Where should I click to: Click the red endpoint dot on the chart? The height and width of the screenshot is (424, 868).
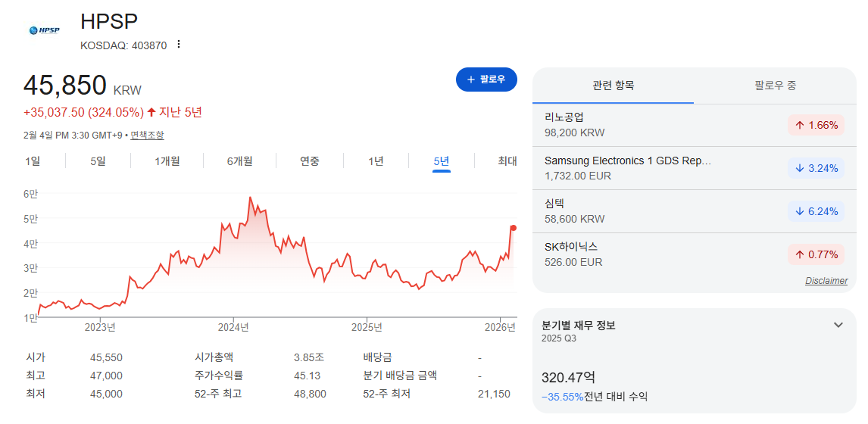pos(514,228)
